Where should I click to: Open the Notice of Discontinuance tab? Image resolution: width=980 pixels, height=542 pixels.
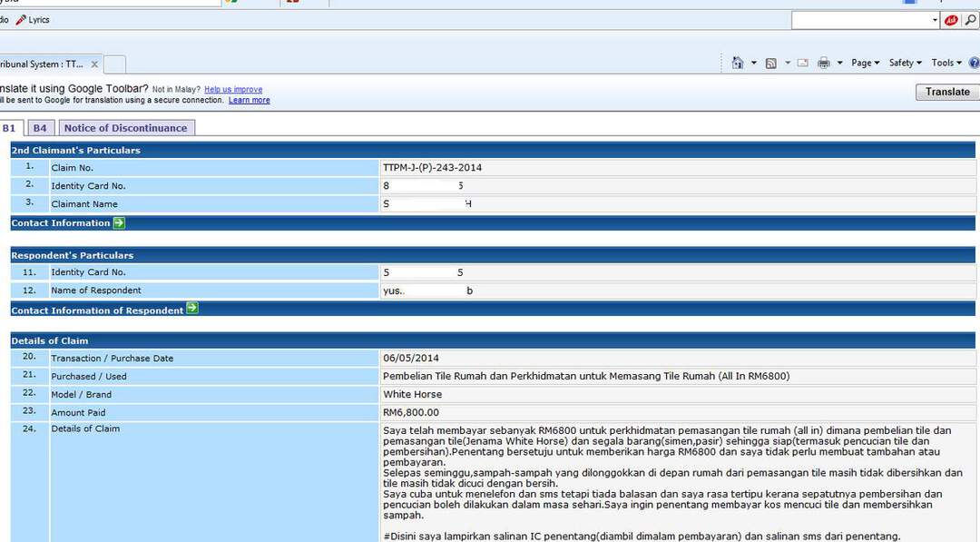pyautogui.click(x=125, y=128)
